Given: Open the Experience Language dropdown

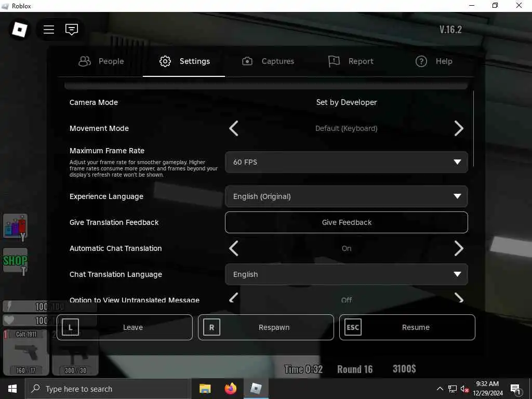Looking at the screenshot, I should click(x=347, y=196).
